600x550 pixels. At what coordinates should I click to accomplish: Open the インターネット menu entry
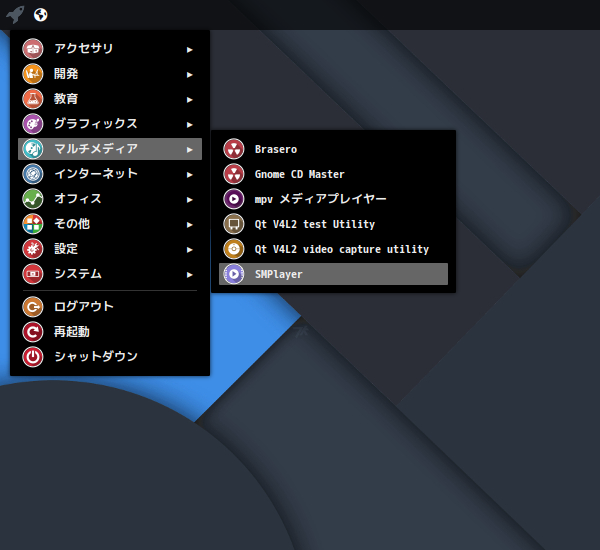tap(110, 174)
